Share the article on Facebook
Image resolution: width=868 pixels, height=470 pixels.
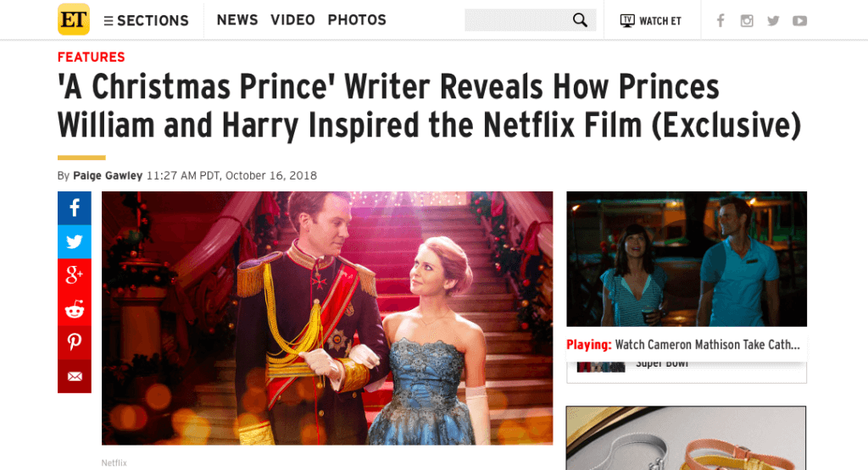pos(75,208)
